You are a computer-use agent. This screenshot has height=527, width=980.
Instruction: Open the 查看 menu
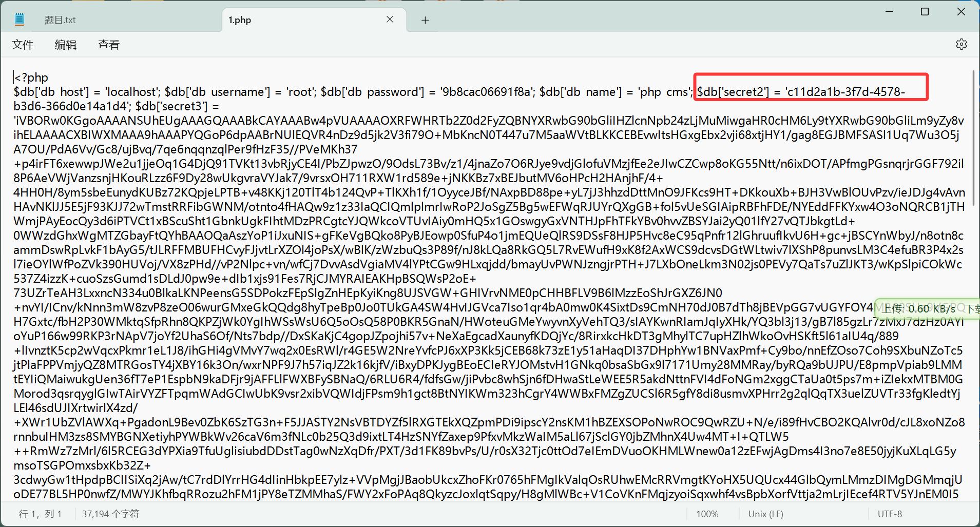(109, 45)
